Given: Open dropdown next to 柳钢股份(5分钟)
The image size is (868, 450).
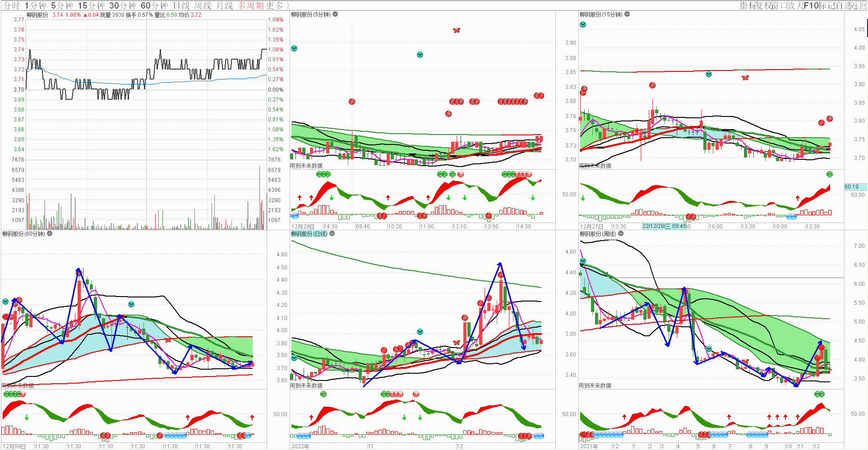Looking at the screenshot, I should pos(335,14).
